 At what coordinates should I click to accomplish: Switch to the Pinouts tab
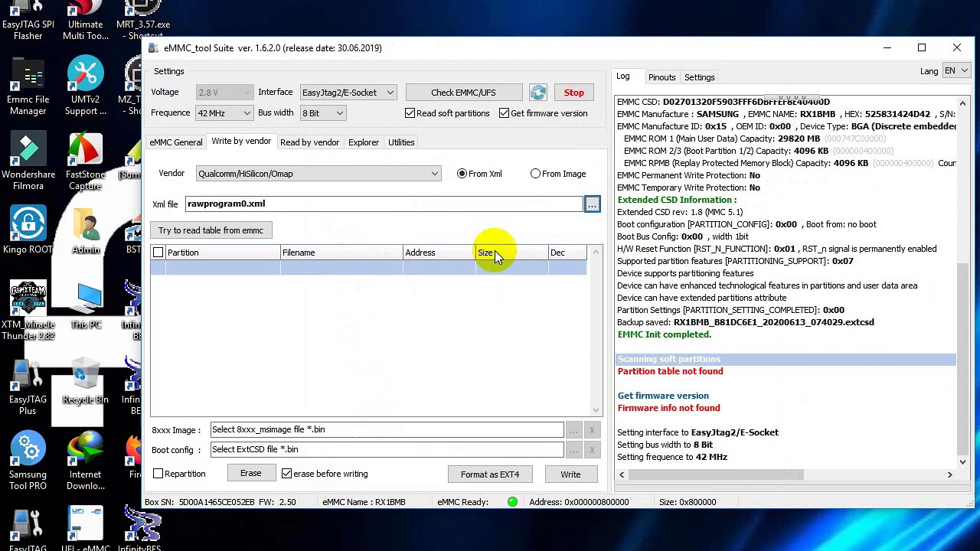[x=661, y=77]
